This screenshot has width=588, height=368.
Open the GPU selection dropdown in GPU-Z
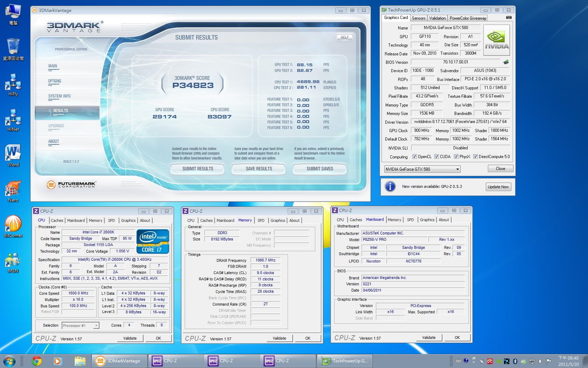tap(422, 169)
